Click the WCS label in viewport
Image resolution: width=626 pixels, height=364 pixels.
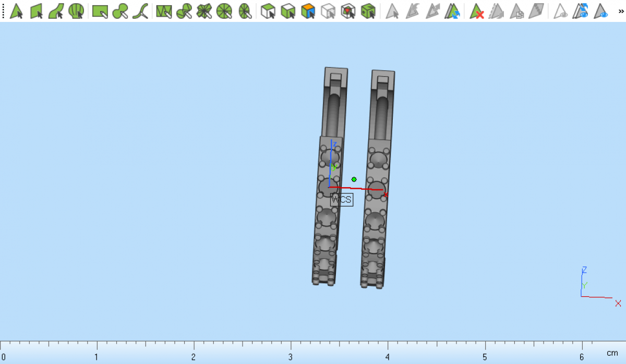click(x=342, y=199)
